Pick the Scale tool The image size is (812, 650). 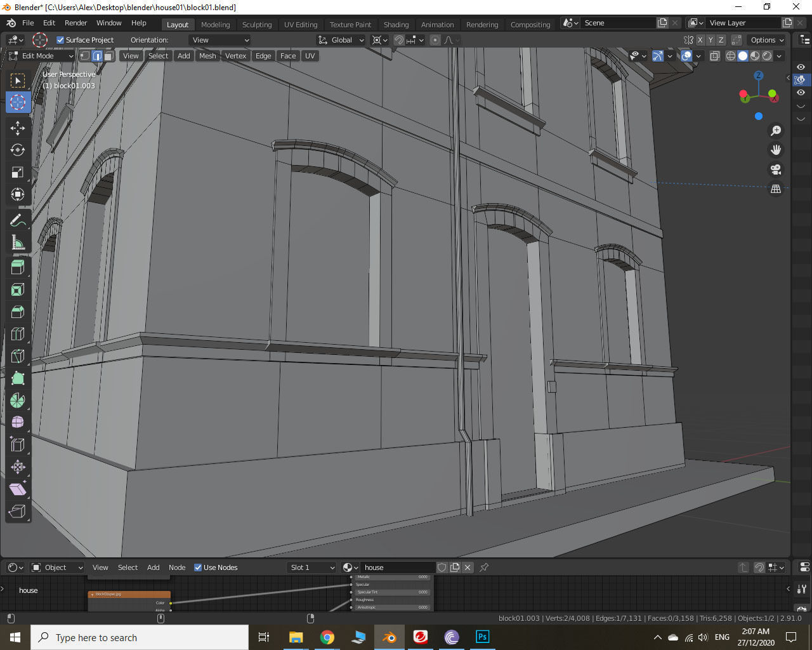coord(18,172)
